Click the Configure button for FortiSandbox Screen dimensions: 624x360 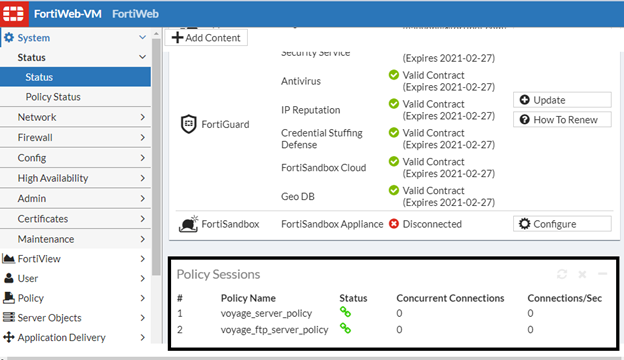coord(562,224)
